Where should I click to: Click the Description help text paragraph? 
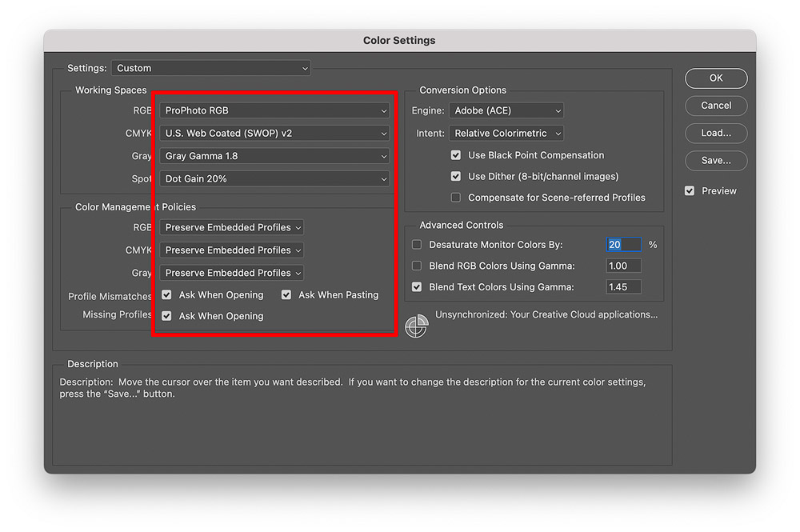coord(353,388)
